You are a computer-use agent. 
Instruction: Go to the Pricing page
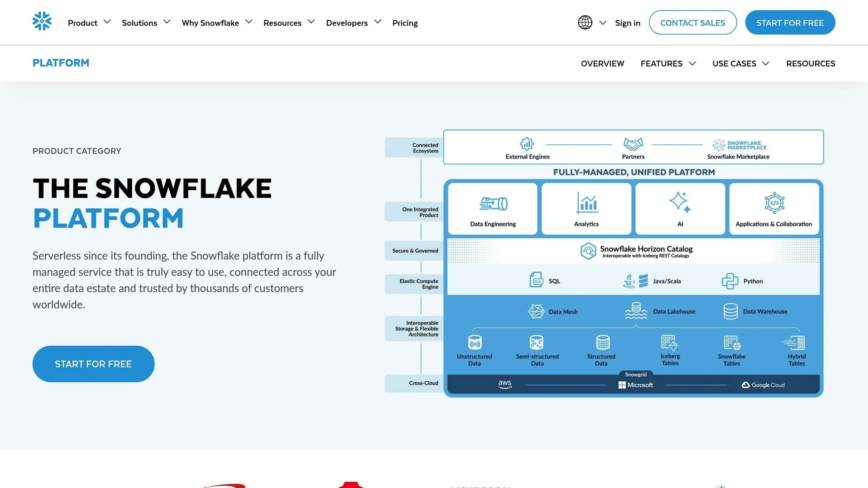405,23
